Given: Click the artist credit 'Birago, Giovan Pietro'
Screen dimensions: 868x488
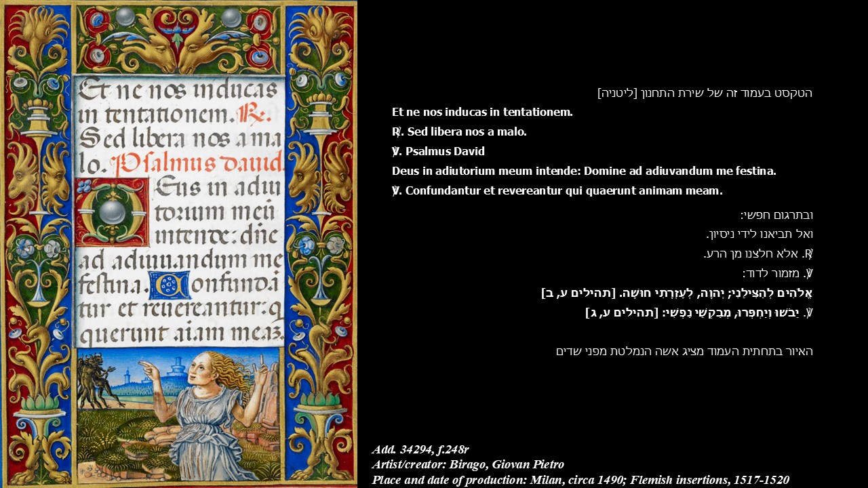Looking at the screenshot, I should (x=468, y=464).
